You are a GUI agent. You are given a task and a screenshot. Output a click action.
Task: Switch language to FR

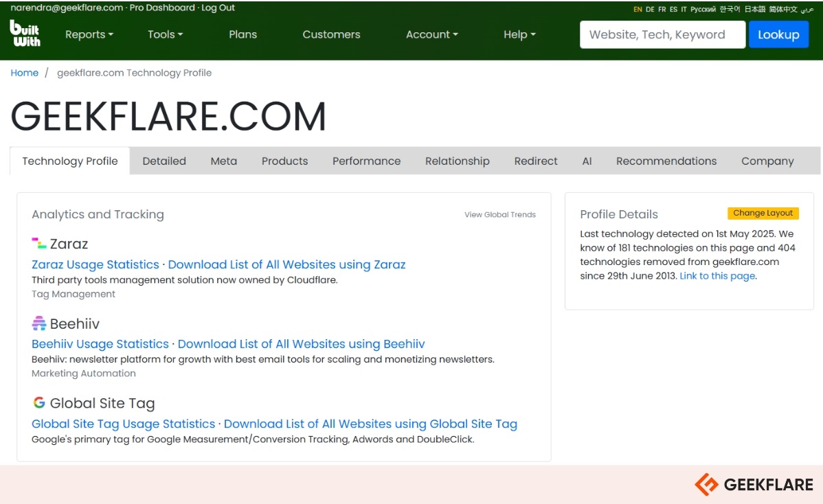662,10
